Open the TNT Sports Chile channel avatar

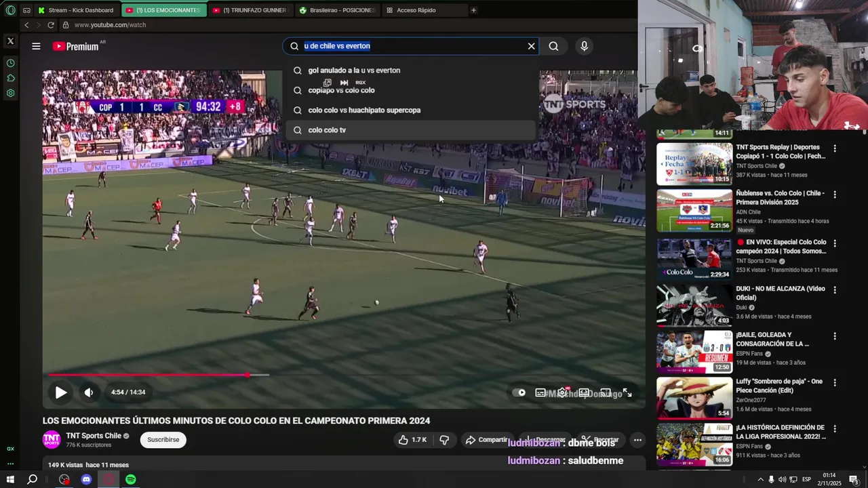[52, 440]
